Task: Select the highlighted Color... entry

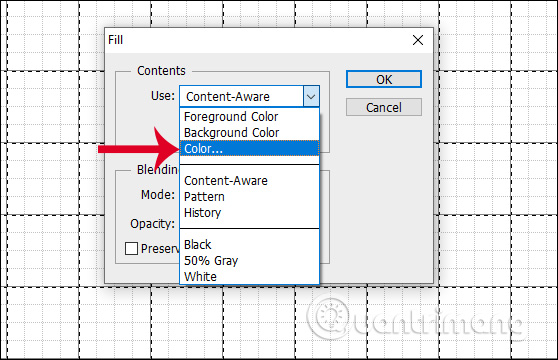Action: (x=249, y=148)
